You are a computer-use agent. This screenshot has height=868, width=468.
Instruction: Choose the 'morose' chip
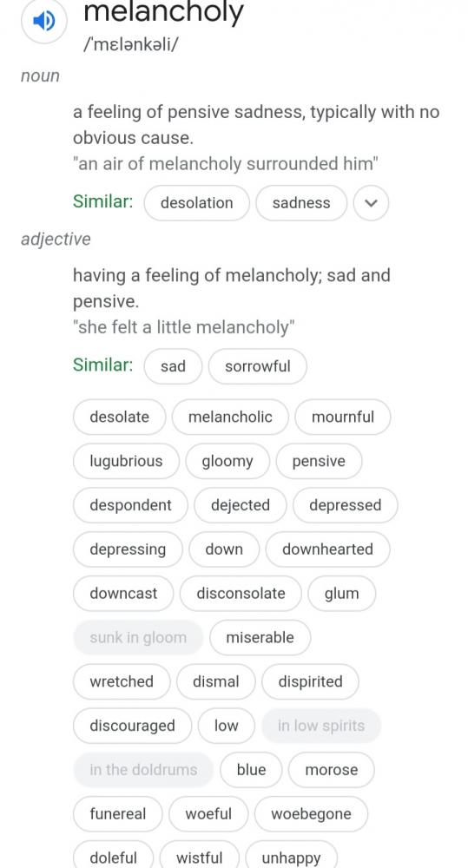(331, 769)
